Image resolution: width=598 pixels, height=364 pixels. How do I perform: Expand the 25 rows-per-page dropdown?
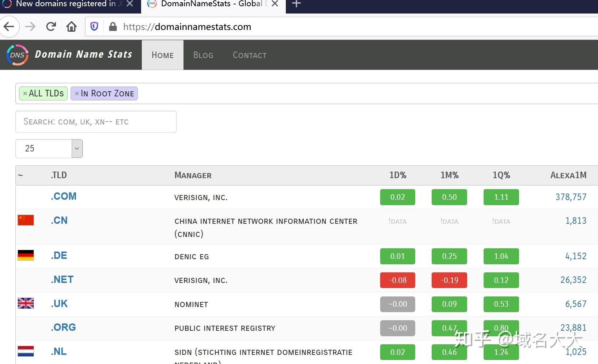(77, 149)
